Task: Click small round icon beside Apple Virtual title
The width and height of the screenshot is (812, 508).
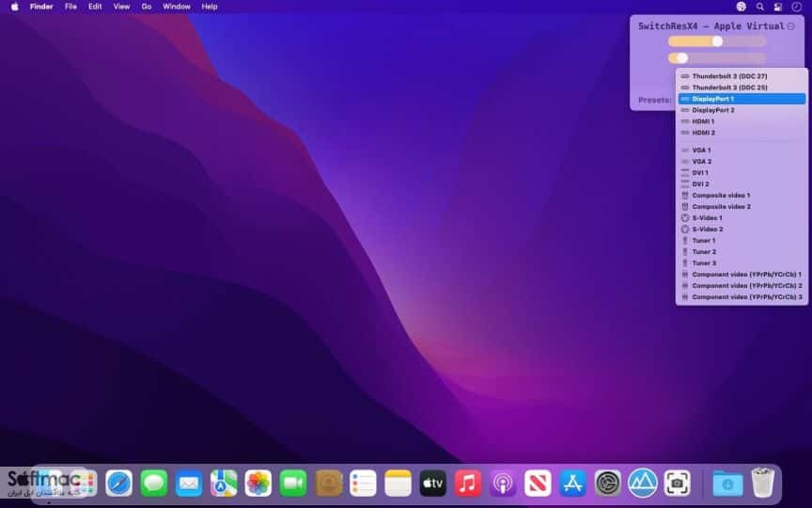Action: coord(790,26)
